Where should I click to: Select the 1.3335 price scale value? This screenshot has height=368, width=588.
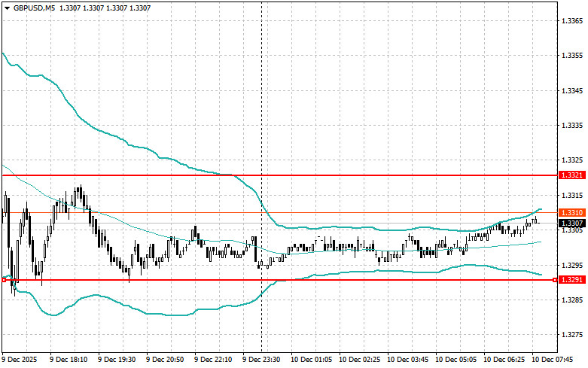[572, 126]
